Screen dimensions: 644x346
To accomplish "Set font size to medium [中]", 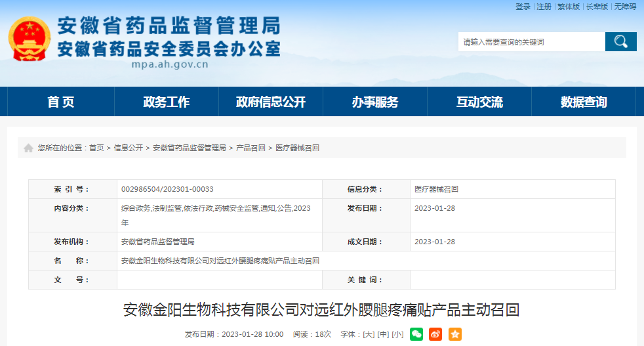I will point(383,334).
